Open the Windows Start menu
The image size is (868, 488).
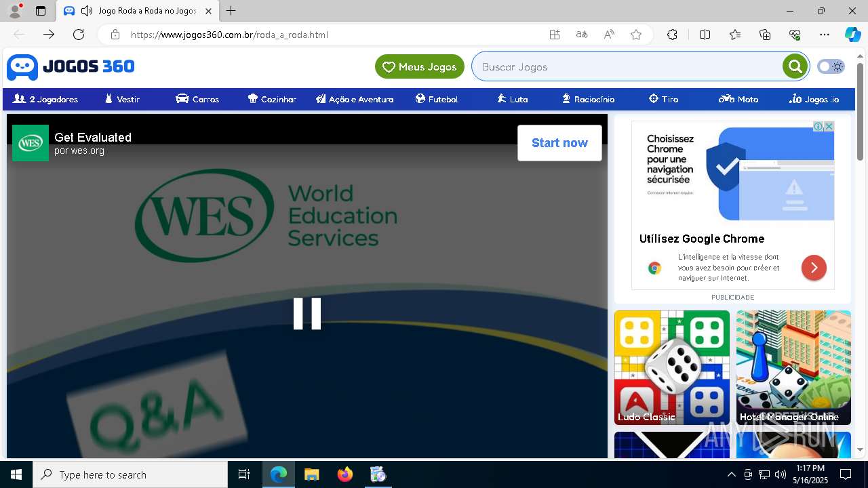tap(16, 474)
